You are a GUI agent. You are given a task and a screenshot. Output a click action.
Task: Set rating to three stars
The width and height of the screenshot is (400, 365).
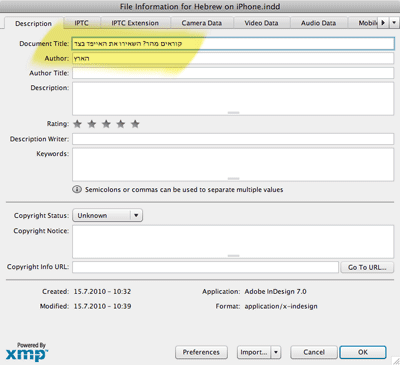tap(106, 124)
